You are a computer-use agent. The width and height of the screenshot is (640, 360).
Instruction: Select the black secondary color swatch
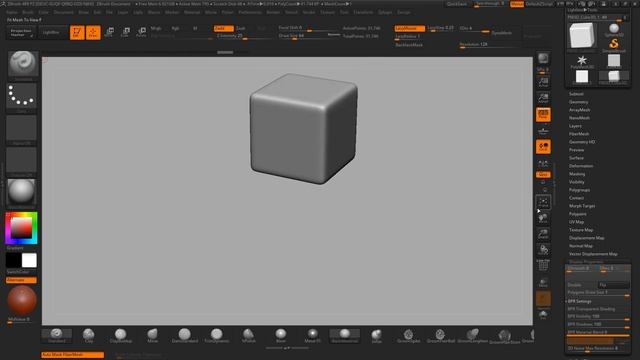pyautogui.click(x=13, y=260)
